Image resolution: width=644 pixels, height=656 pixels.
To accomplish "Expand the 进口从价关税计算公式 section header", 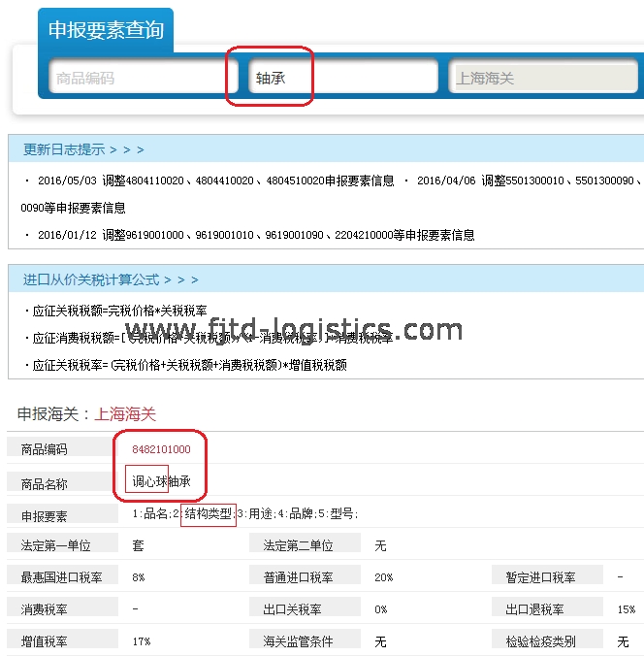I will click(x=111, y=279).
